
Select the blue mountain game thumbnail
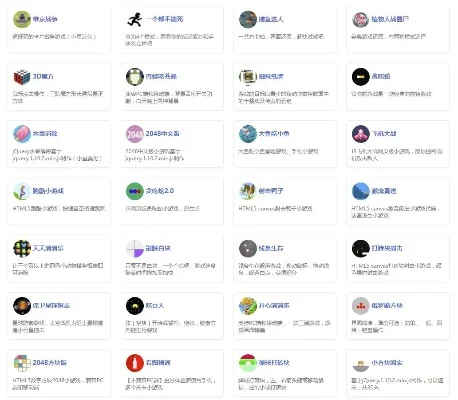(x=361, y=191)
